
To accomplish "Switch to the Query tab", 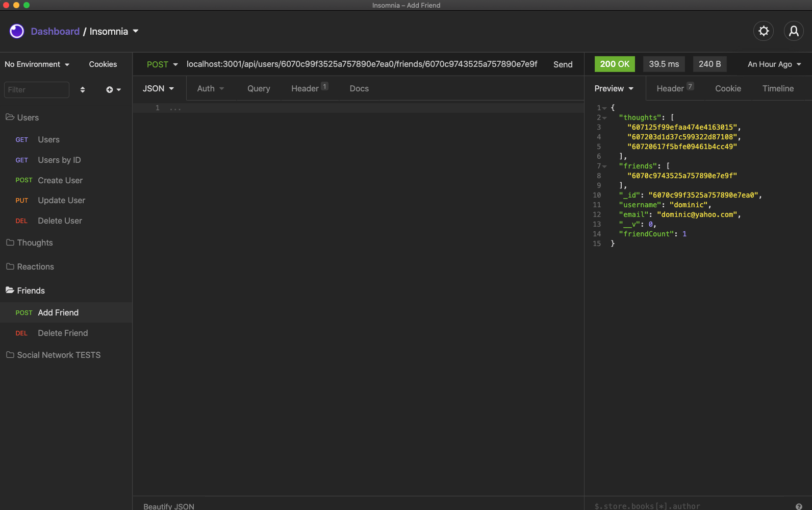I will (x=259, y=88).
